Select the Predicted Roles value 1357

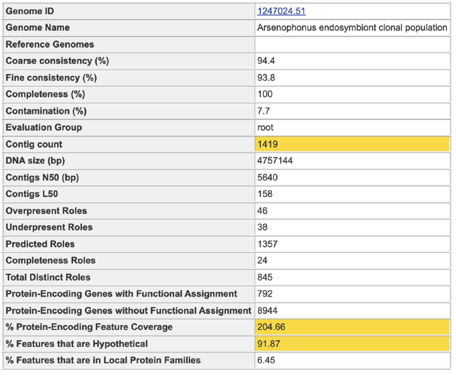click(267, 244)
